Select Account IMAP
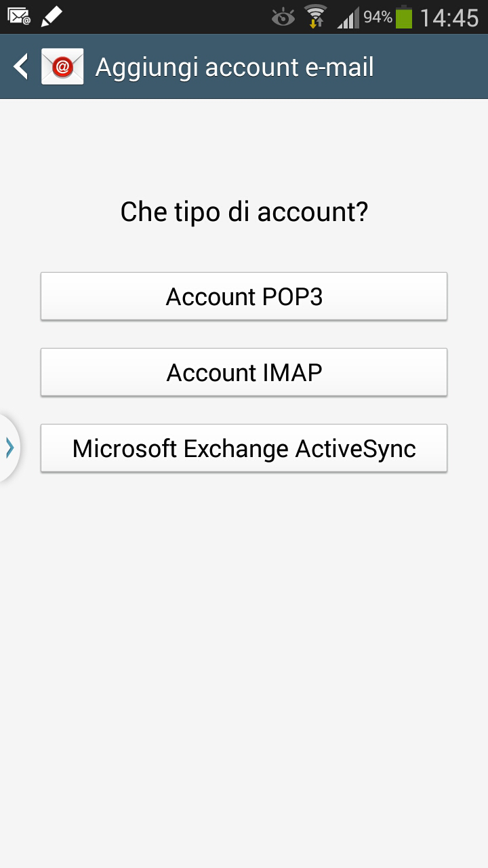 pos(244,372)
